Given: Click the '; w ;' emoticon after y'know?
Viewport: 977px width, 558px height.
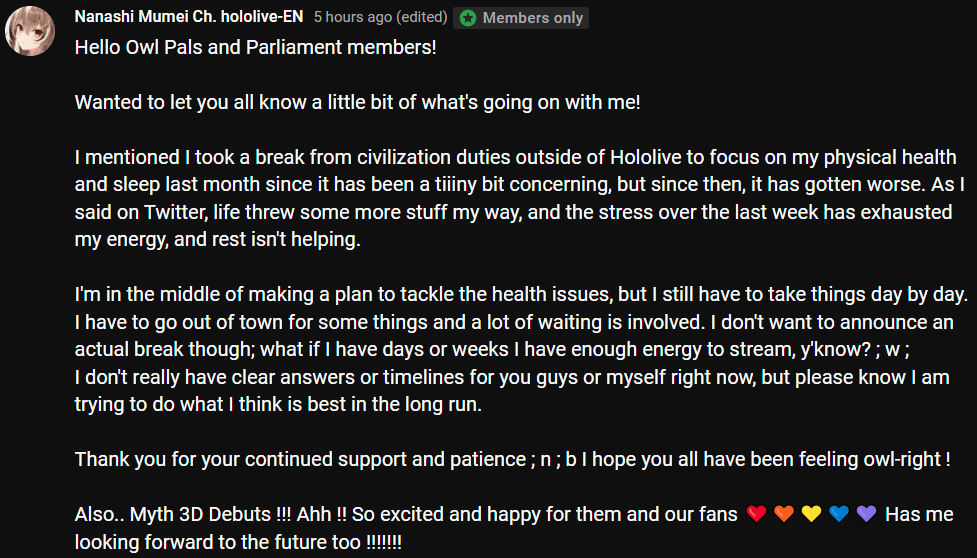Looking at the screenshot, I should click(892, 349).
